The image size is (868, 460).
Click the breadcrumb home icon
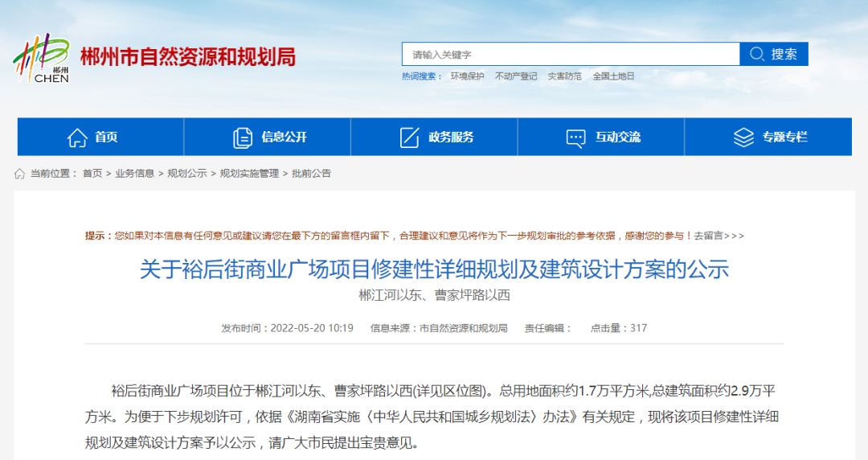click(19, 174)
